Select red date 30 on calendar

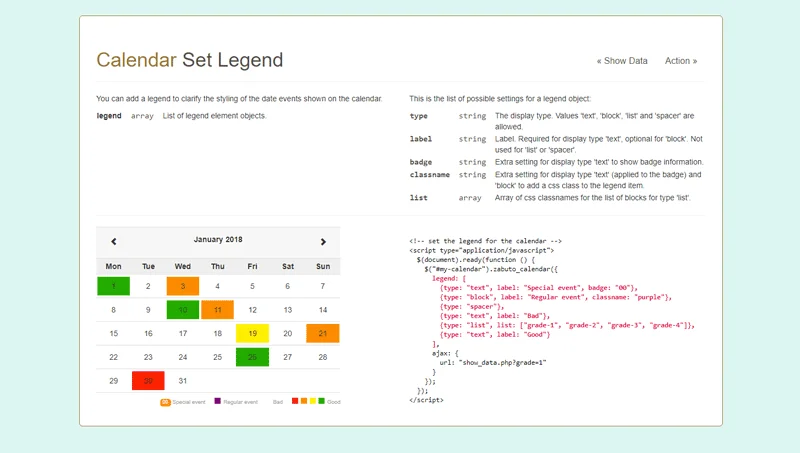[148, 381]
